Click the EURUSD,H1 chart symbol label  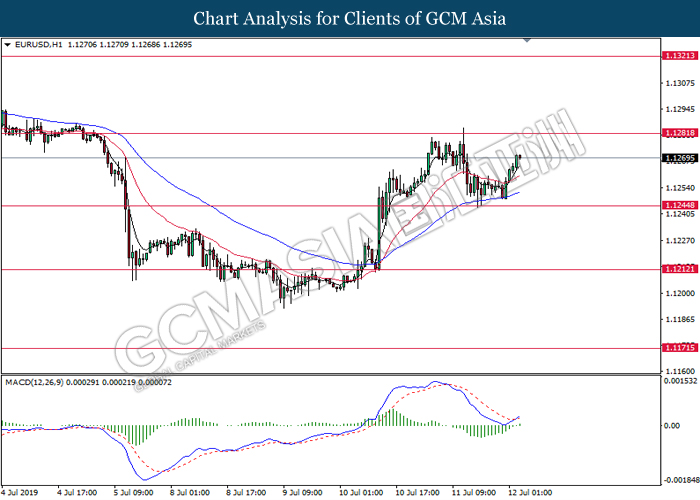[x=39, y=45]
